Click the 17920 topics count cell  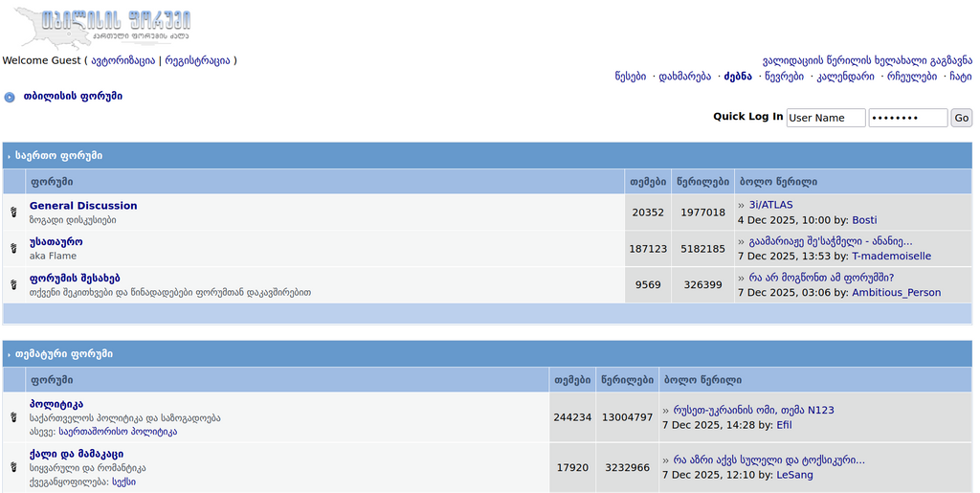(572, 467)
